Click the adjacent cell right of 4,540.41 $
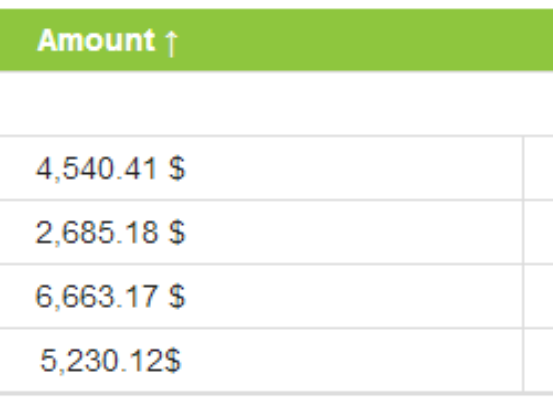The height and width of the screenshot is (400, 553). tap(539, 168)
